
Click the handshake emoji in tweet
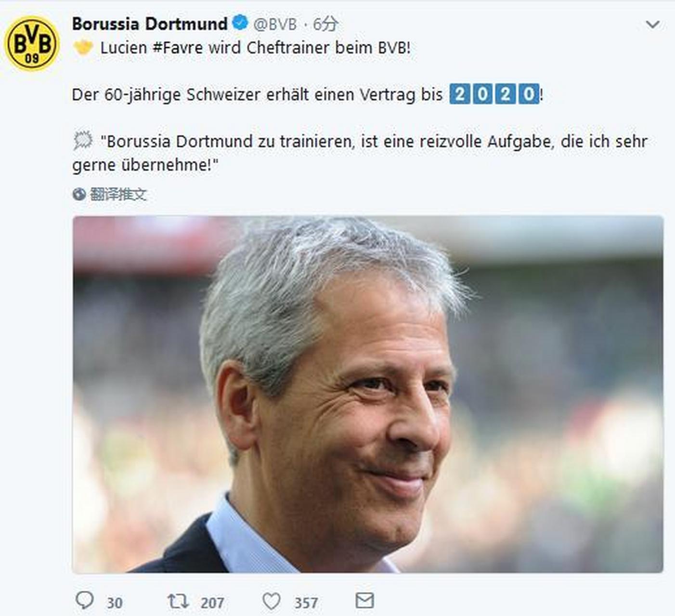tap(83, 47)
